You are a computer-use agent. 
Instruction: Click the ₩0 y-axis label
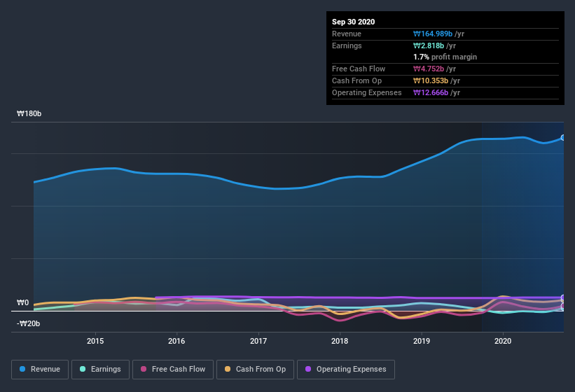pos(22,302)
